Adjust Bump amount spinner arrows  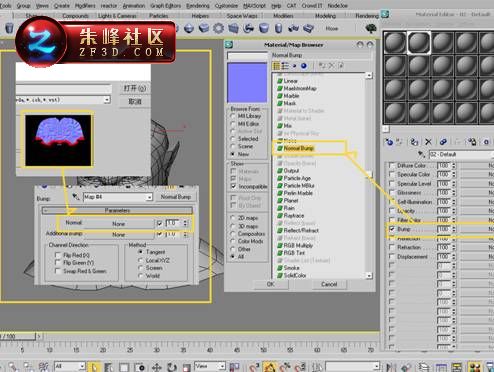454,229
